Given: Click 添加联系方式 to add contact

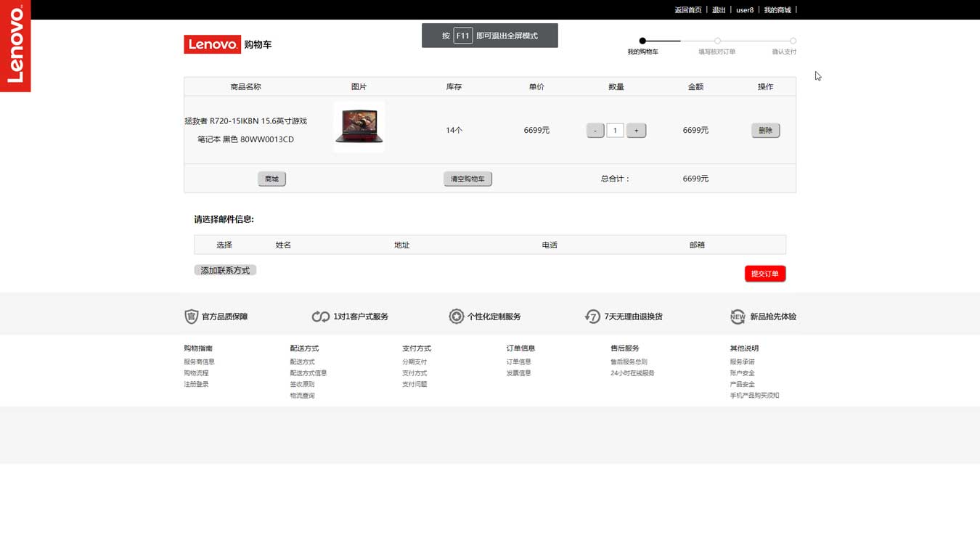Looking at the screenshot, I should pyautogui.click(x=225, y=270).
